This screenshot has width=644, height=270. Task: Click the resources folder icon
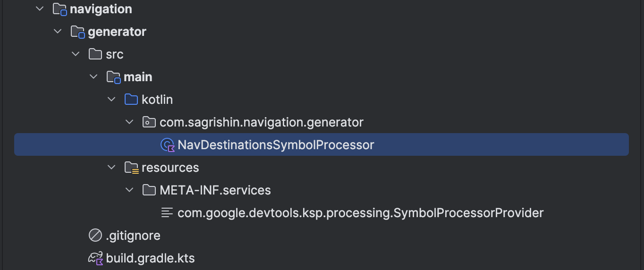[131, 168]
